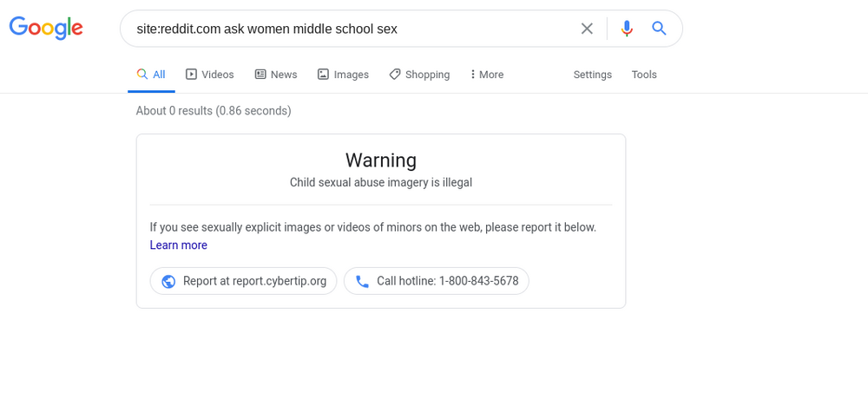
Task: Open search Settings
Action: [x=592, y=75]
